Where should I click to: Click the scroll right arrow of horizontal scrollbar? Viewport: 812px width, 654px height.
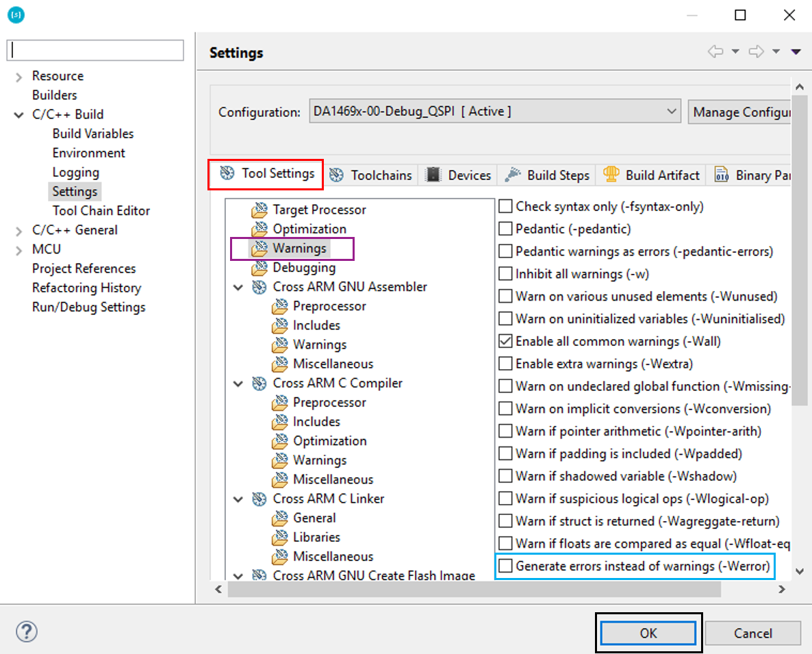pos(781,589)
